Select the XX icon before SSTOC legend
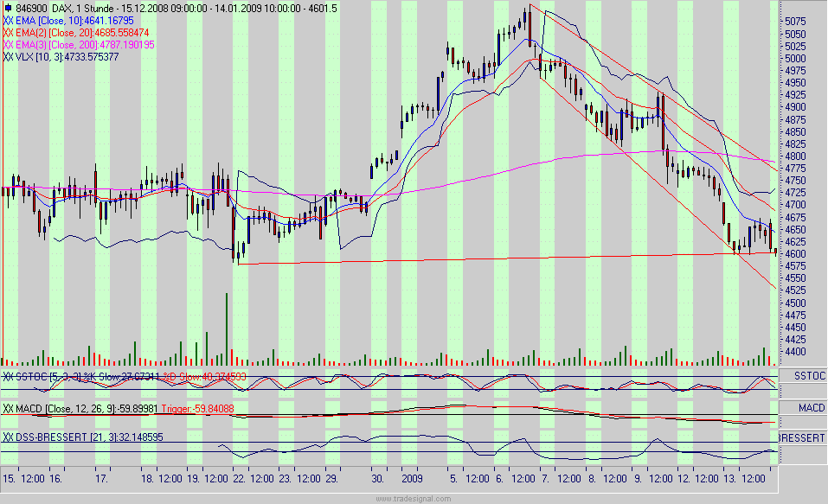 tap(6, 375)
